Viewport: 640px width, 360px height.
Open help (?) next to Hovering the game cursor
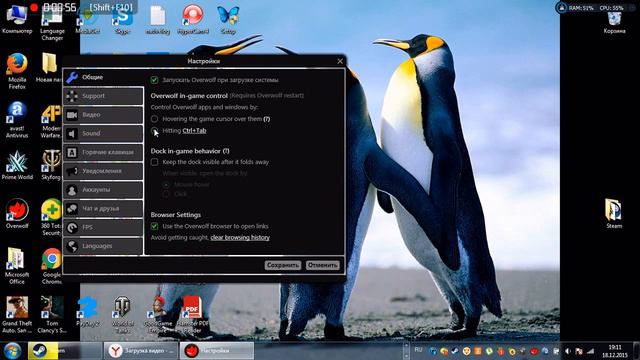[x=267, y=119]
